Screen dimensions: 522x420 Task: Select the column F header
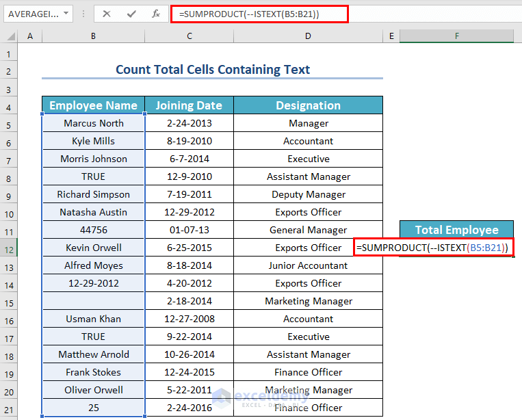point(456,36)
